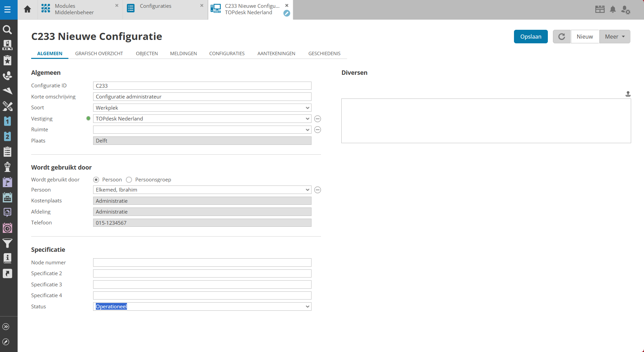This screenshot has height=352, width=644.
Task: Click the home icon tab
Action: (x=27, y=9)
